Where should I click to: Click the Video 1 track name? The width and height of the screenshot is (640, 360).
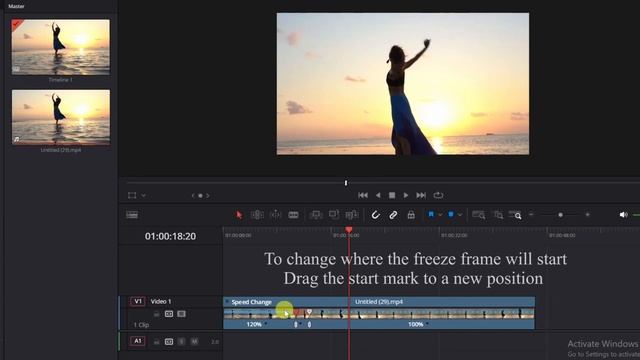(161, 301)
